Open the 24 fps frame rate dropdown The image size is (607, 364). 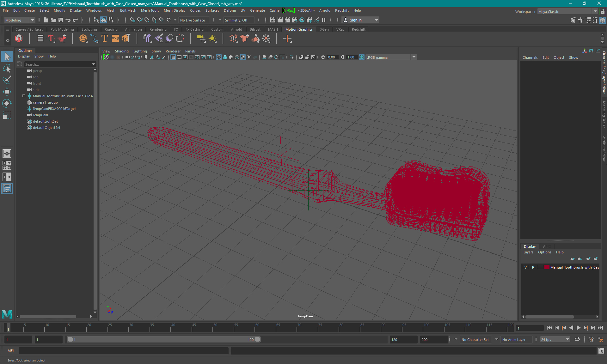click(x=555, y=340)
